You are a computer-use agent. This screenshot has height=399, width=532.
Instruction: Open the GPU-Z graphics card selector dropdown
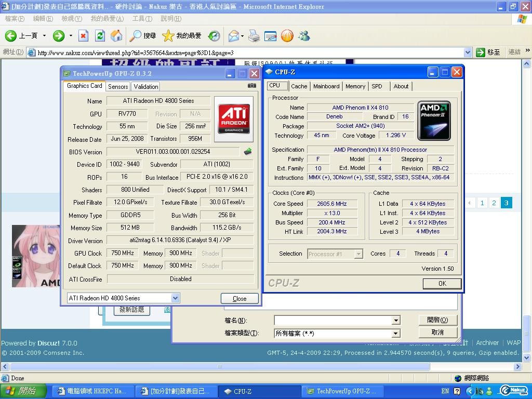[x=175, y=298]
